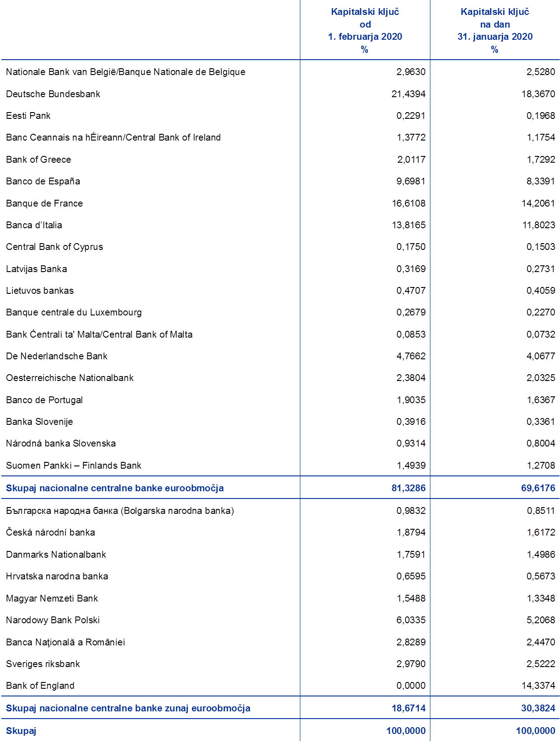Select the column header 'Kapitalski ključ od 1. februarja 2020'
Image resolution: width=560 pixels, height=743 pixels.
365,30
